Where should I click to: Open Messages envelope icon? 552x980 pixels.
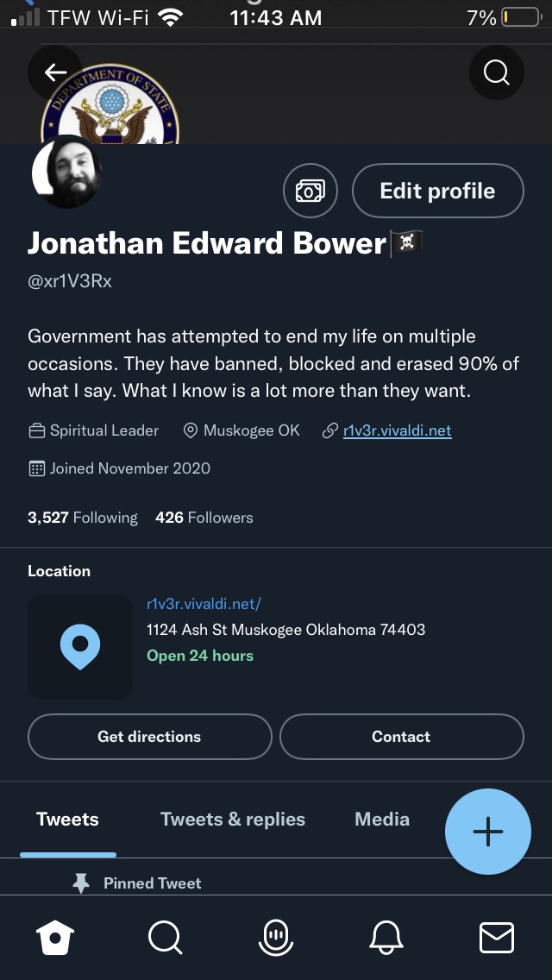[x=496, y=937]
